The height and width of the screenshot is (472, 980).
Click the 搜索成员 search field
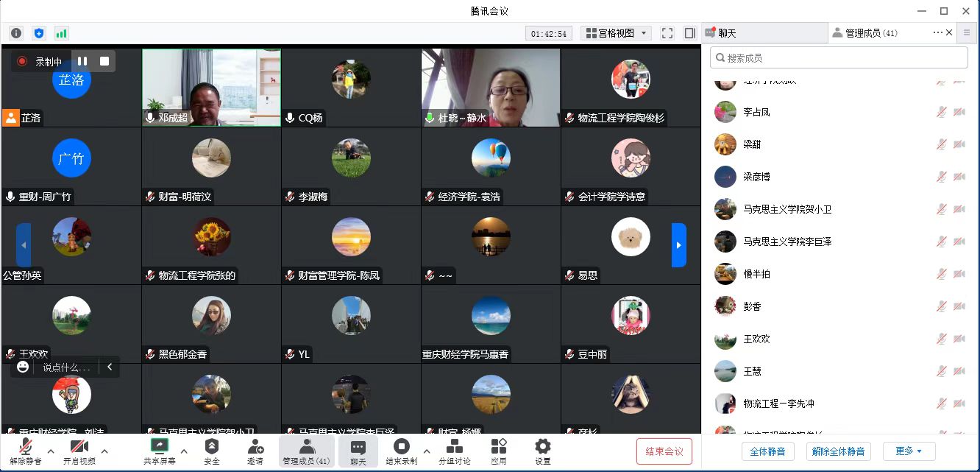click(839, 58)
